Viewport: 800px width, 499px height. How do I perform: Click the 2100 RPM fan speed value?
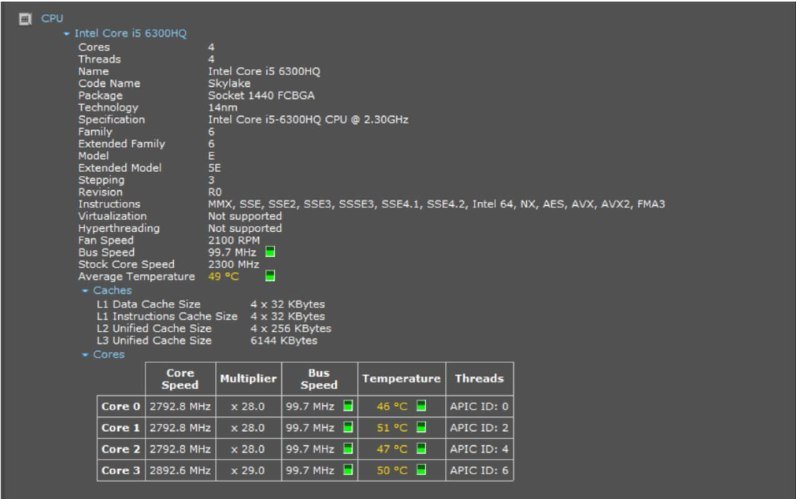pyautogui.click(x=234, y=240)
